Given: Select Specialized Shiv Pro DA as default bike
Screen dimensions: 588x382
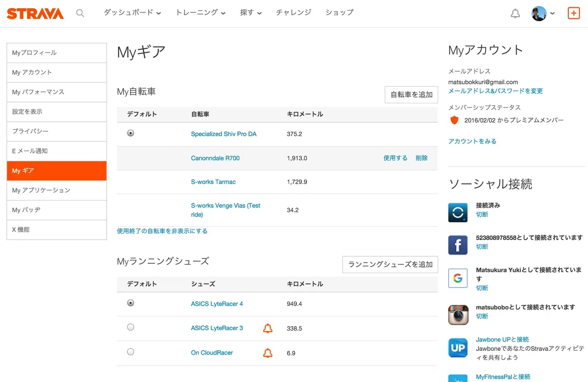Looking at the screenshot, I should (x=130, y=133).
